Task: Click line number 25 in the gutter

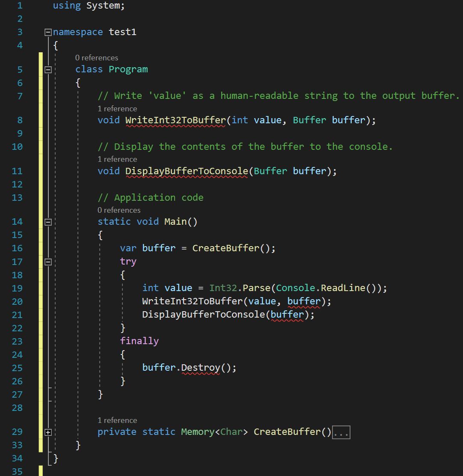Action: 17,368
